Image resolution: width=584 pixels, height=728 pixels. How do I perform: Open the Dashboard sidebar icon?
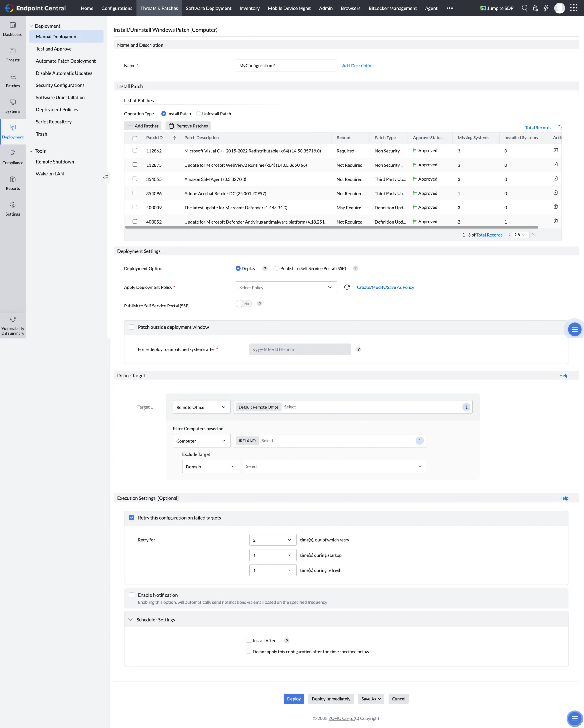pos(13,25)
